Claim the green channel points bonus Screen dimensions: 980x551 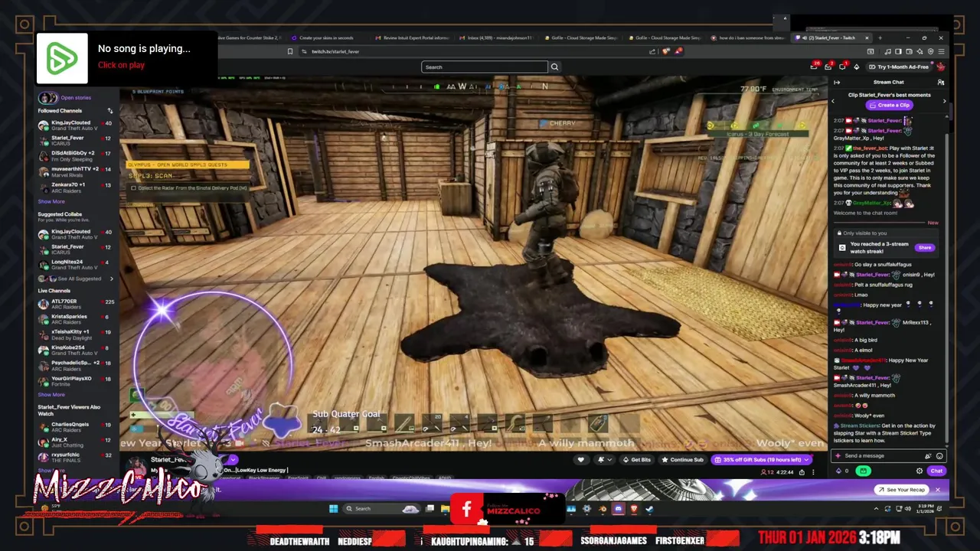(863, 471)
